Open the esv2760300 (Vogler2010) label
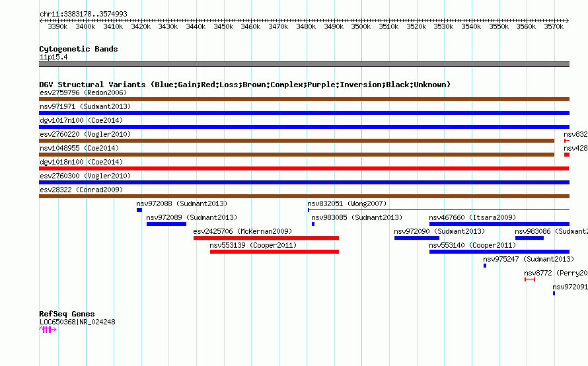588x366 pixels. [x=85, y=176]
